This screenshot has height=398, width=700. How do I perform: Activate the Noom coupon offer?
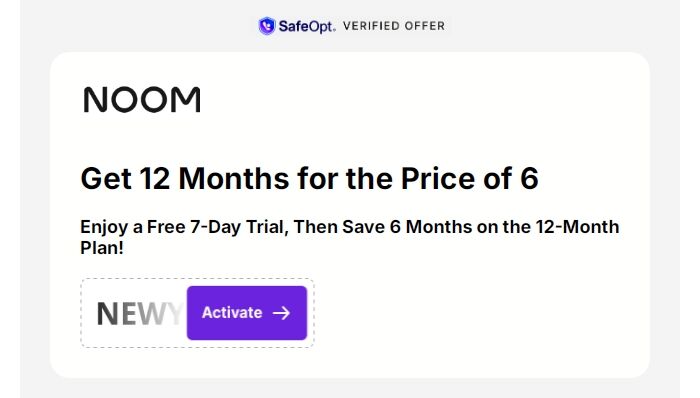pos(247,313)
